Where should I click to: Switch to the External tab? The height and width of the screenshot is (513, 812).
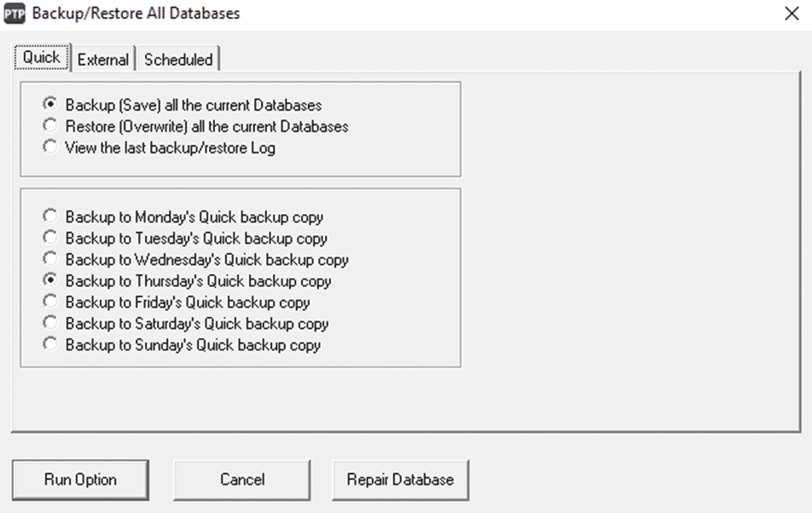102,60
